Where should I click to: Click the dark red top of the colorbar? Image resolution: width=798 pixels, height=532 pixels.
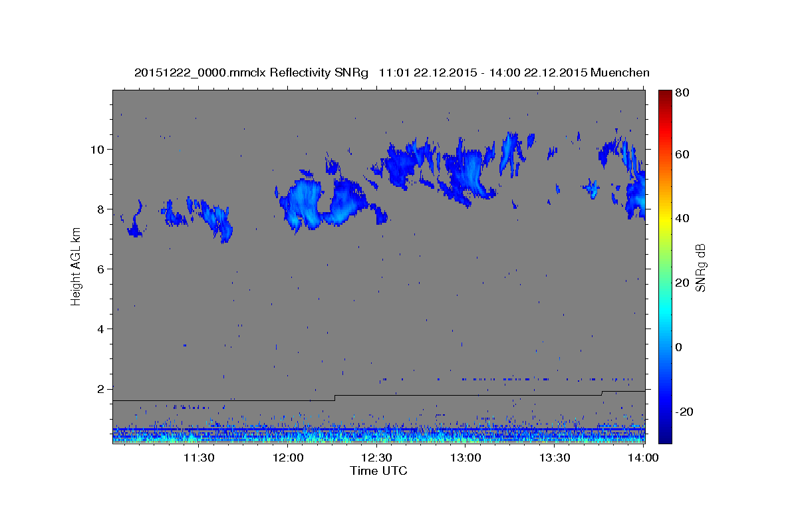[x=665, y=94]
